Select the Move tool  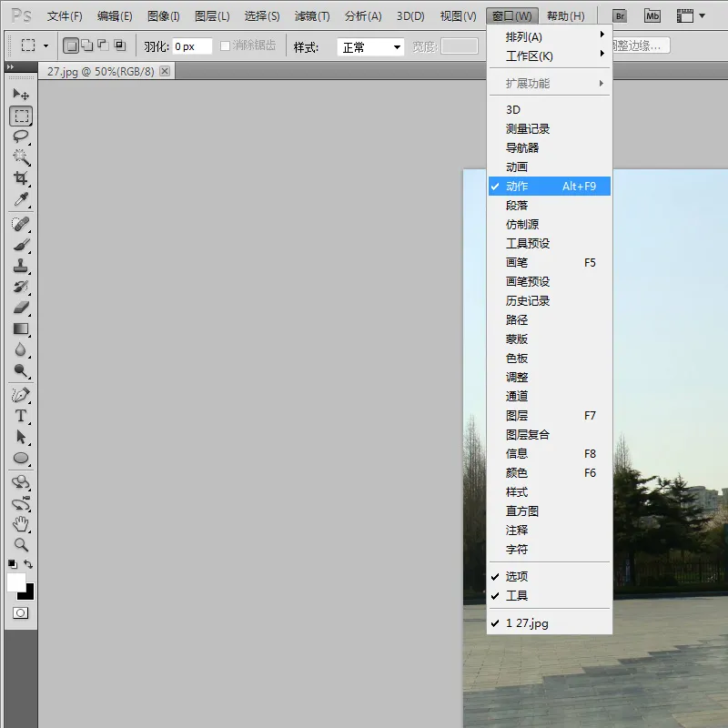[21, 95]
